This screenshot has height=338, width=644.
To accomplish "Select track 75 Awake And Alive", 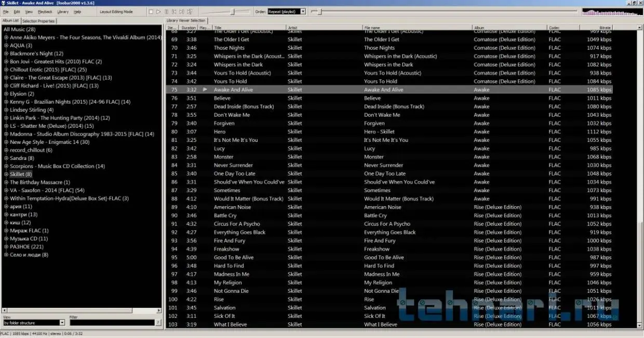I will [390, 90].
